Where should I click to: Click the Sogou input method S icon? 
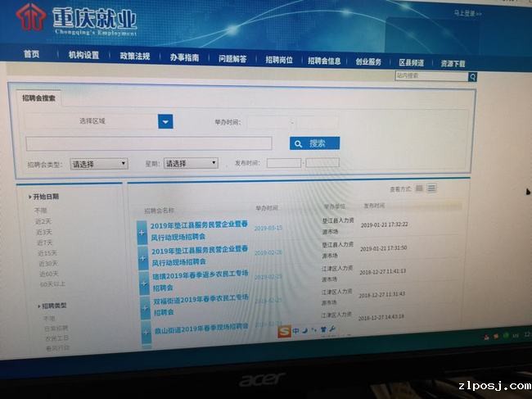tap(285, 331)
